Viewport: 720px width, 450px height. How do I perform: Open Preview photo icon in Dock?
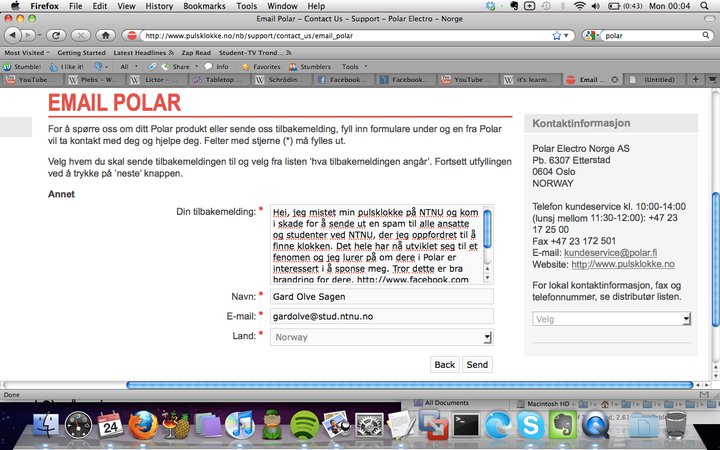click(336, 424)
